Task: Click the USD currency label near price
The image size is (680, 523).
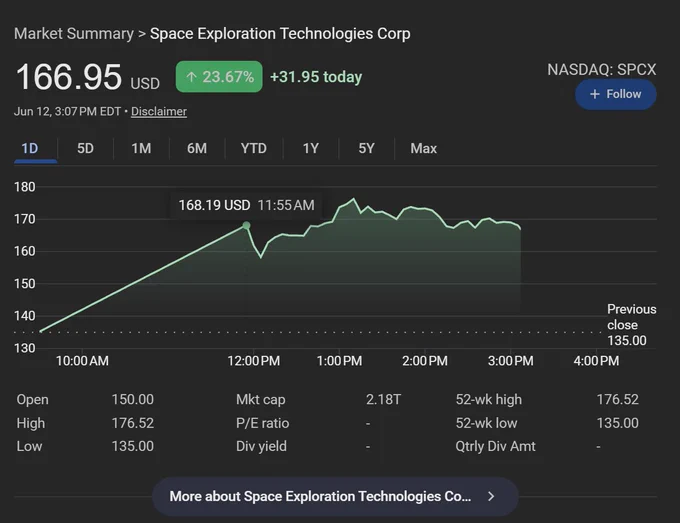Action: pos(145,83)
